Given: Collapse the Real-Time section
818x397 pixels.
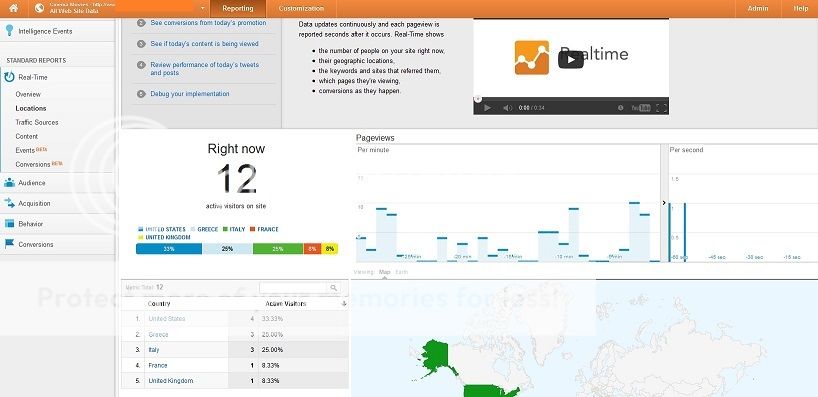Looking at the screenshot, I should 33,77.
